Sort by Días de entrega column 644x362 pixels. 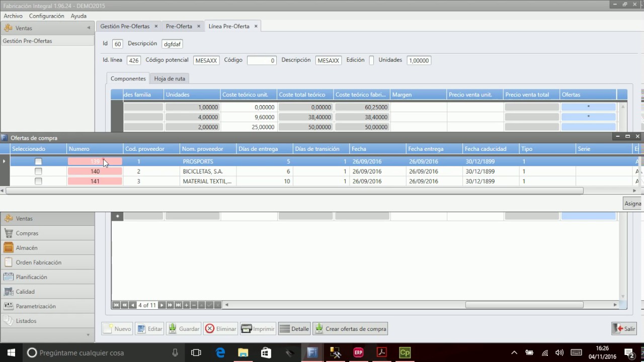tap(265, 149)
